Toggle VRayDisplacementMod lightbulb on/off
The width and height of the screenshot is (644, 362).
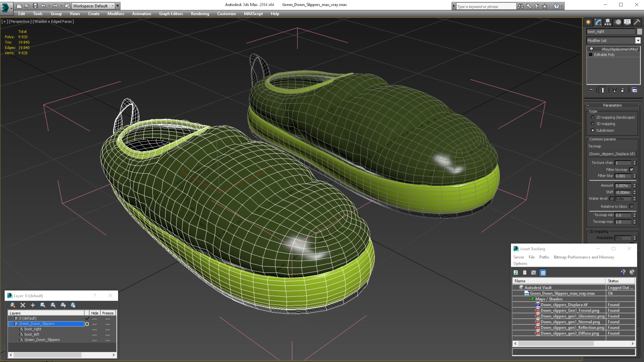click(591, 49)
